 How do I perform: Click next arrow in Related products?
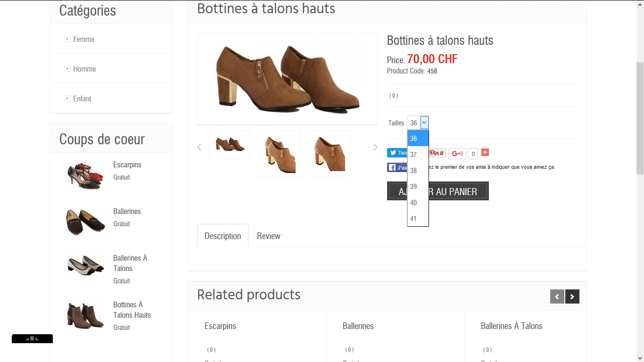[572, 296]
